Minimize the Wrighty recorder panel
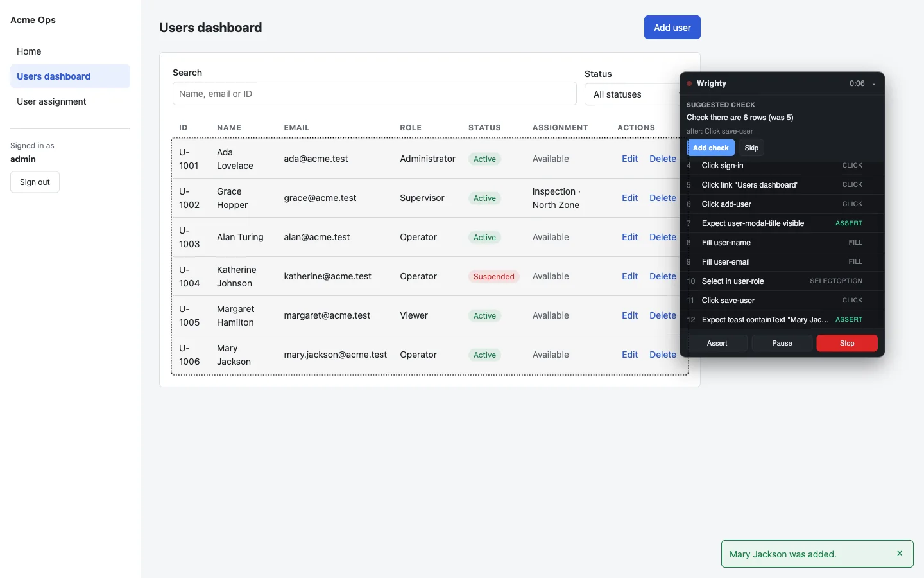 [x=874, y=83]
